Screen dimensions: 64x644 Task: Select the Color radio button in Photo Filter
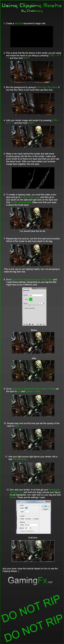coord(24,299)
